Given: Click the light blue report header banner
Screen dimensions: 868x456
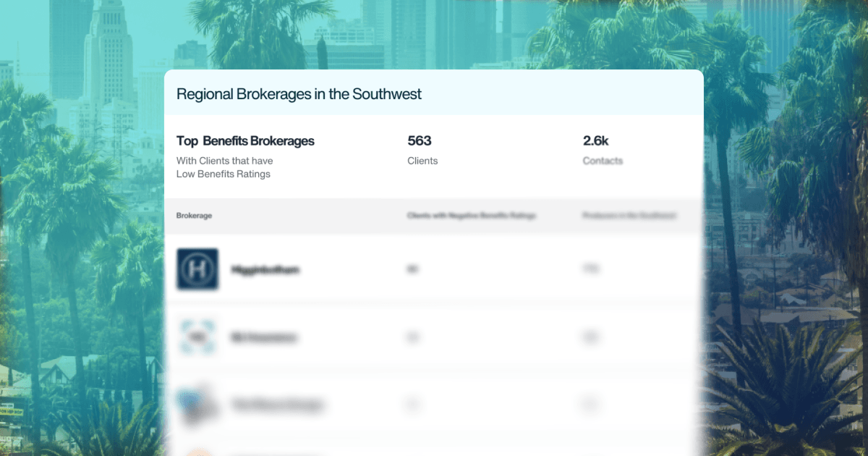Looking at the screenshot, I should (434, 92).
